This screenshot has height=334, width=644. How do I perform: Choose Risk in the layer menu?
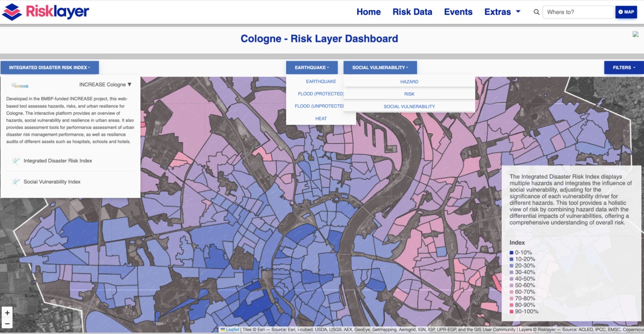pyautogui.click(x=409, y=94)
